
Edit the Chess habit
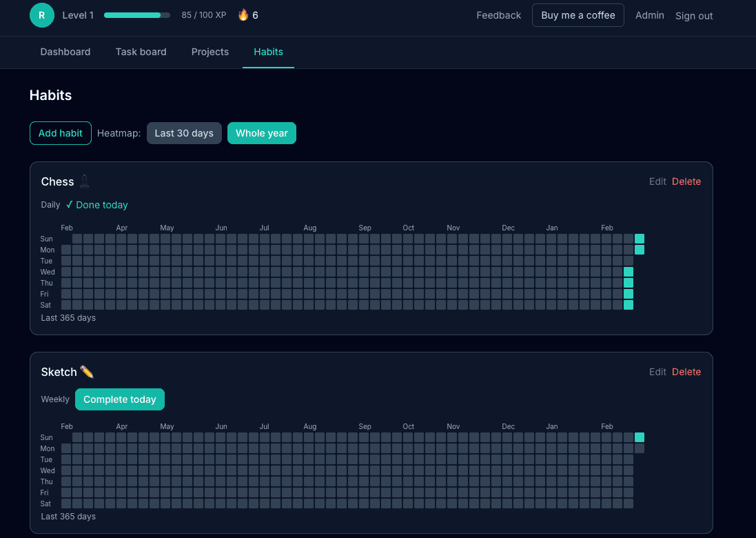(x=657, y=181)
